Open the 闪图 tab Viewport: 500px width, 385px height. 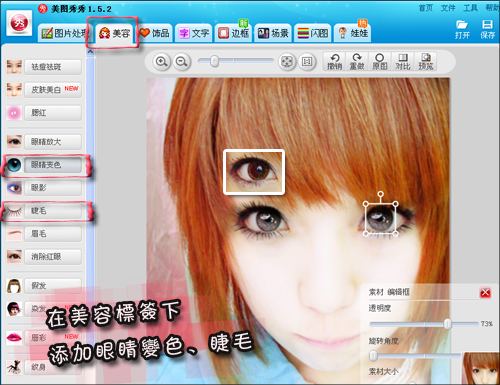[312, 33]
